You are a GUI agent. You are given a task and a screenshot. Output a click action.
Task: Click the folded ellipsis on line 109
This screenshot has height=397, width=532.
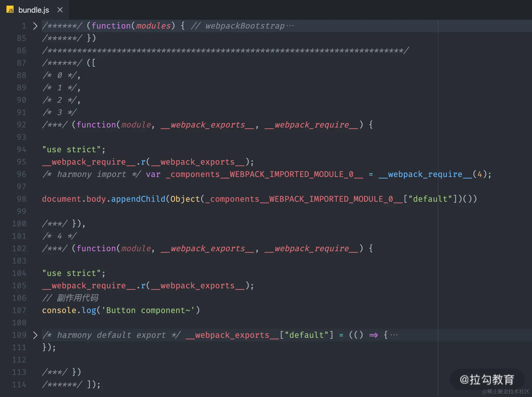pyautogui.click(x=394, y=335)
